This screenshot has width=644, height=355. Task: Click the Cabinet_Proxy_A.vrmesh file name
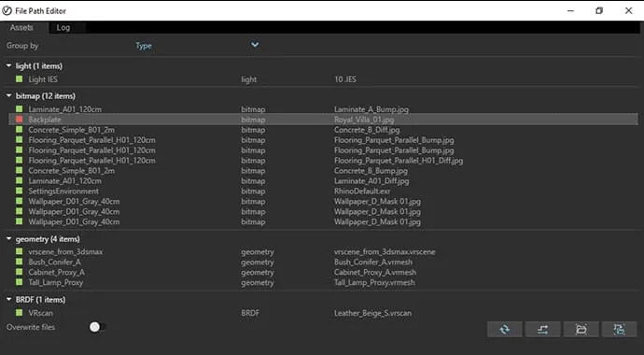375,273
